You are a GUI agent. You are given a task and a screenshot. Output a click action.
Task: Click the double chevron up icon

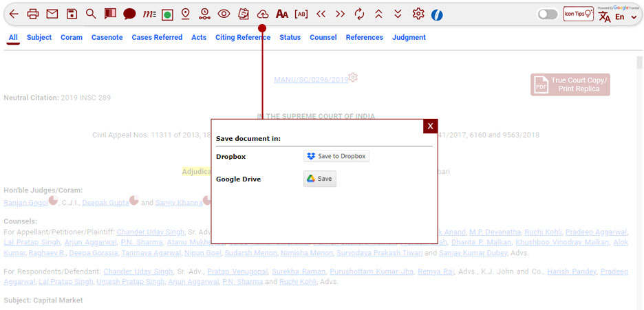click(378, 14)
